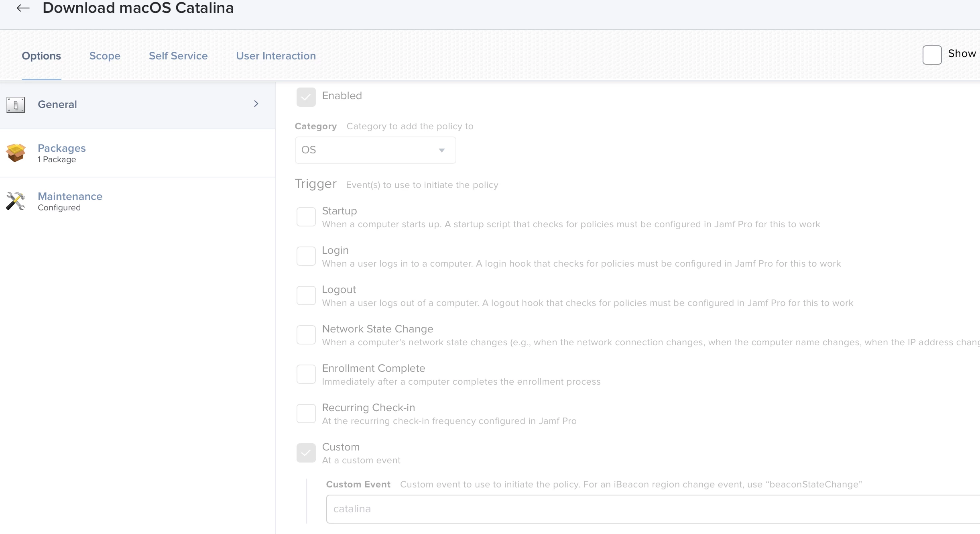Open the Self Service tab
980x534 pixels.
178,56
